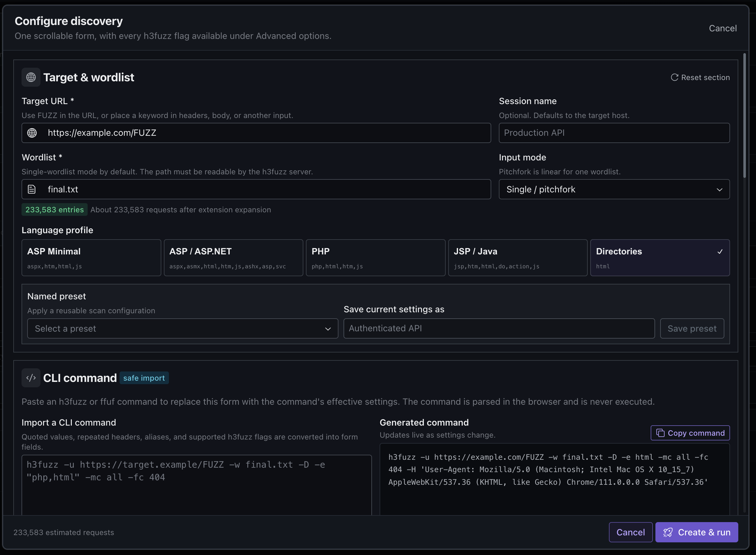Click the rocket icon on Create & run
The width and height of the screenshot is (756, 555).
click(x=668, y=532)
